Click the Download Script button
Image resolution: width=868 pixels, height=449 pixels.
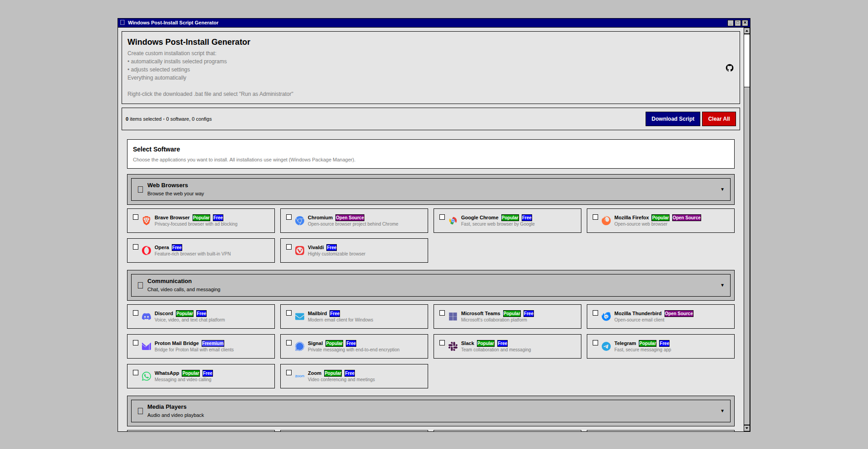(x=672, y=119)
